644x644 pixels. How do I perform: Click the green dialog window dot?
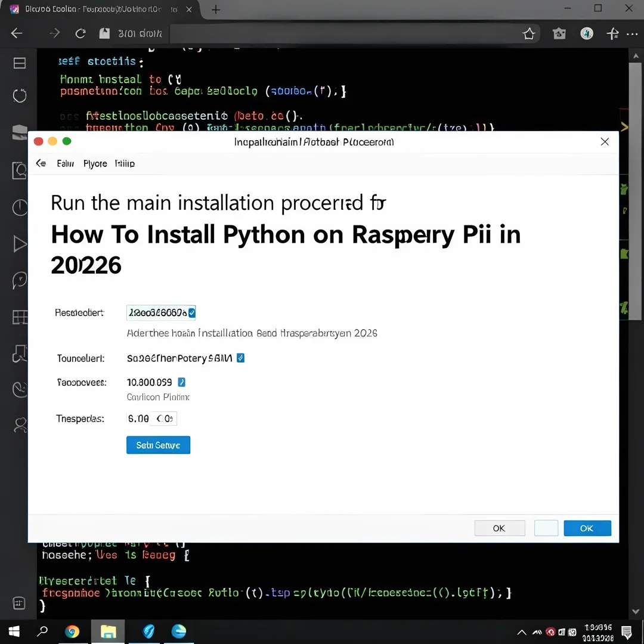(67, 141)
